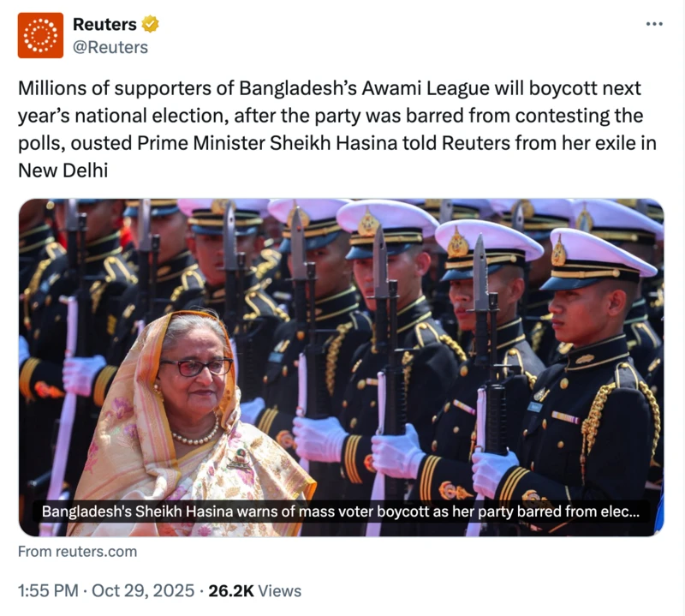This screenshot has height=616, width=685.
Task: Click the 1:55 PM post time
Action: coord(45,590)
